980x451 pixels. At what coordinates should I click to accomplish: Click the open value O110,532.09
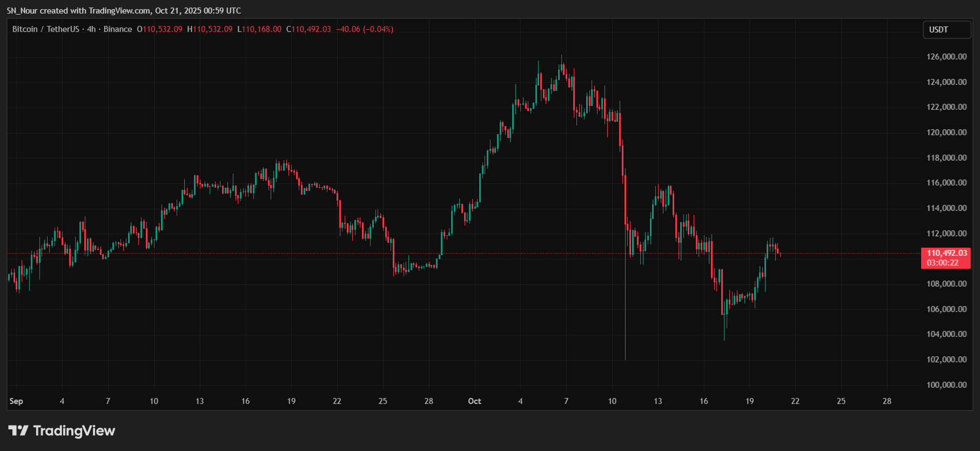tap(160, 29)
